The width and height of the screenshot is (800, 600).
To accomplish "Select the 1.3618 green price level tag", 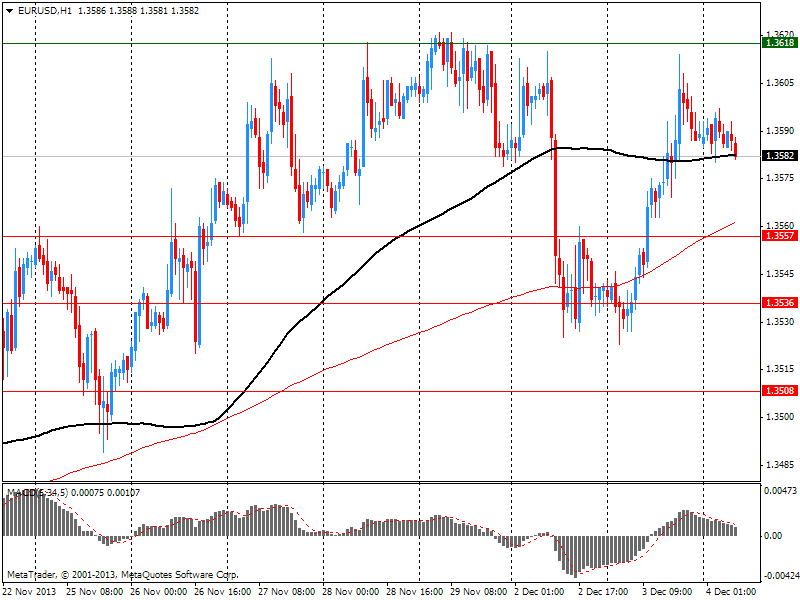I will point(779,42).
